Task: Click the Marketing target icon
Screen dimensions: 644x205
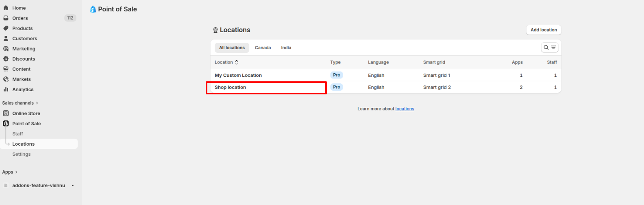Action: 6,48
